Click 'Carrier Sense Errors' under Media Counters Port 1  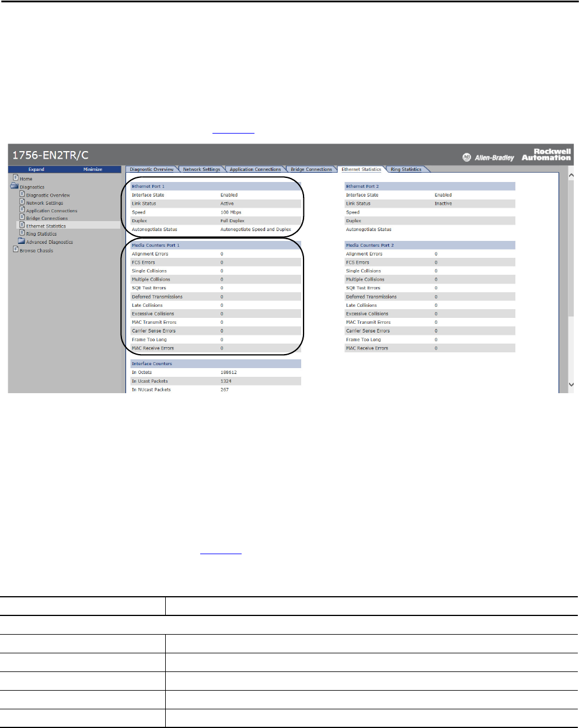(154, 331)
